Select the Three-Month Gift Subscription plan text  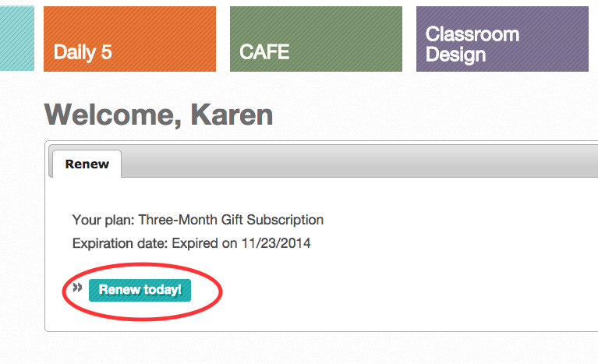pyautogui.click(x=231, y=220)
